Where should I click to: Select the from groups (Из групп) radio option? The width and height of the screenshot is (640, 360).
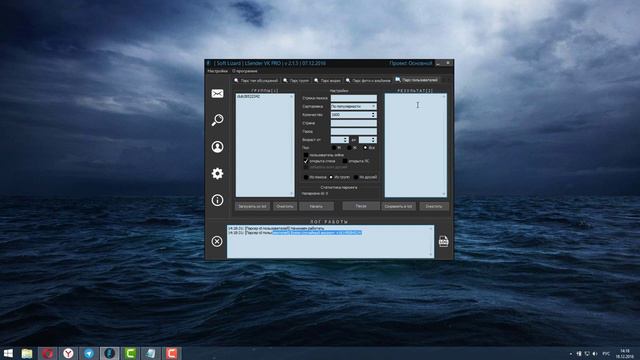(x=331, y=177)
